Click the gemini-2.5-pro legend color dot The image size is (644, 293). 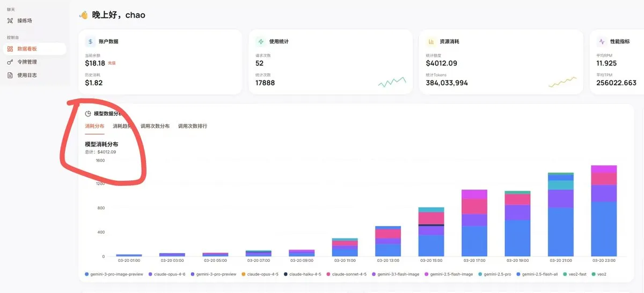pyautogui.click(x=479, y=274)
